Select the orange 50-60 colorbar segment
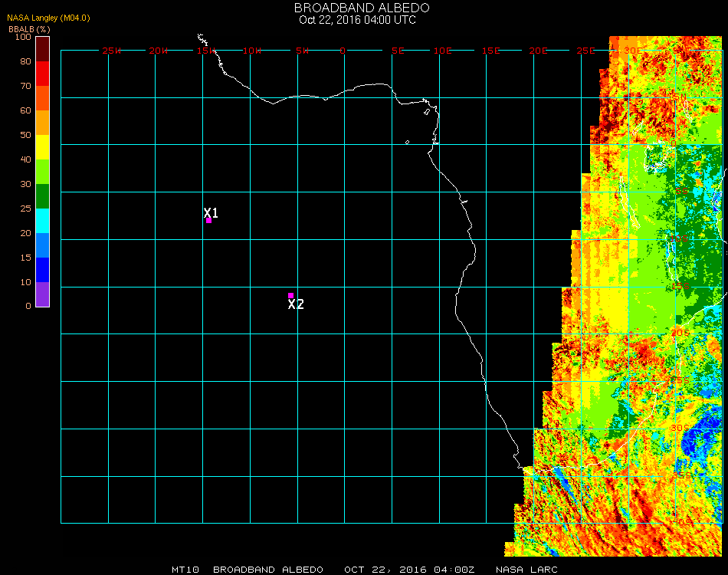Screen dimensions: 728x575 click(x=42, y=123)
